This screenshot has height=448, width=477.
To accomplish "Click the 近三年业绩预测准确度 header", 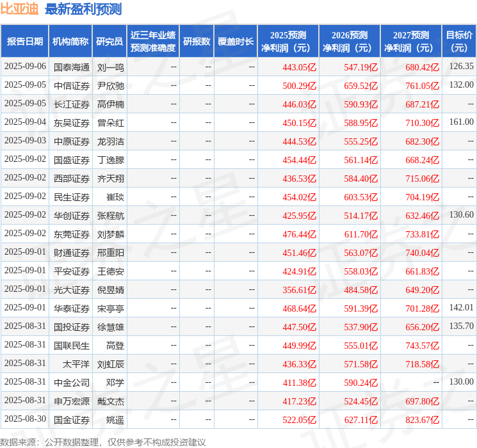I will click(153, 42).
